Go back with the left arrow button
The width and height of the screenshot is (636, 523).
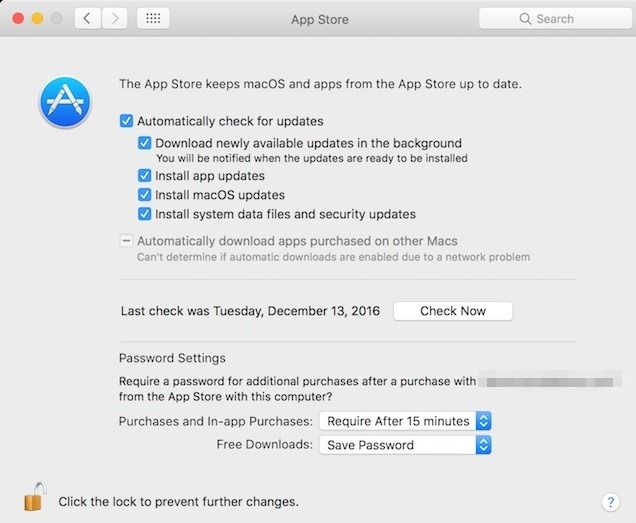click(87, 18)
